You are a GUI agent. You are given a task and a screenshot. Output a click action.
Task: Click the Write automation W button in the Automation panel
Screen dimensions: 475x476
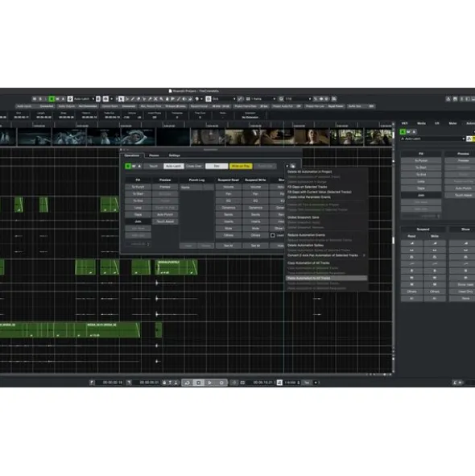[134, 166]
